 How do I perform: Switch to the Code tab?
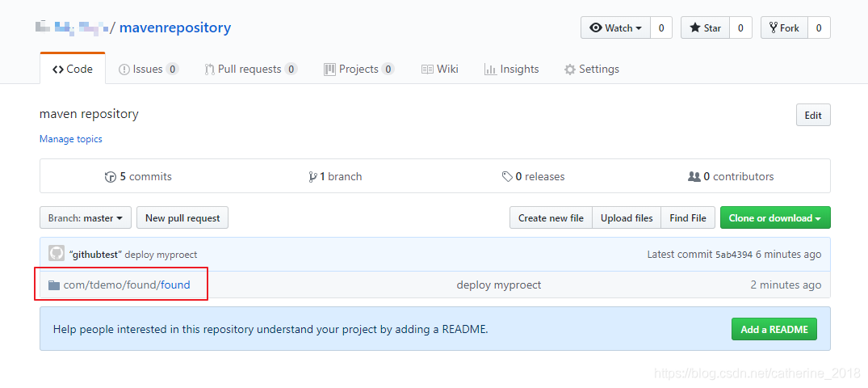point(73,69)
